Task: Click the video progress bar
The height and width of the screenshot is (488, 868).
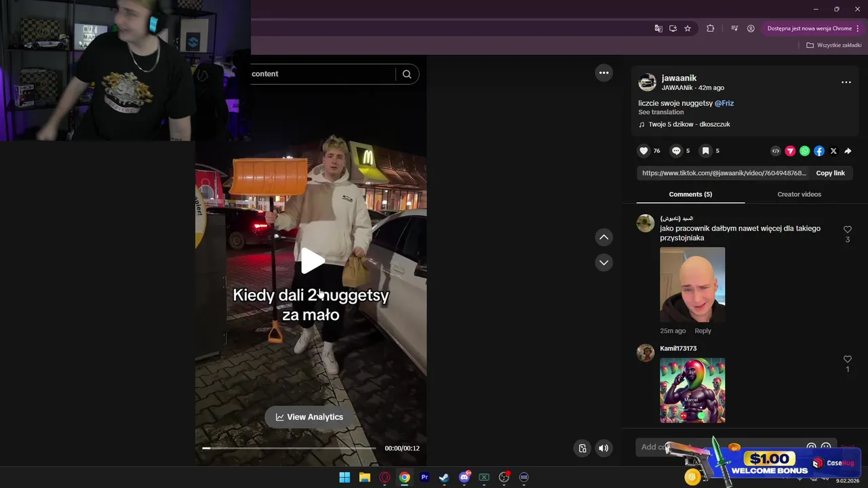Action: pyautogui.click(x=289, y=448)
